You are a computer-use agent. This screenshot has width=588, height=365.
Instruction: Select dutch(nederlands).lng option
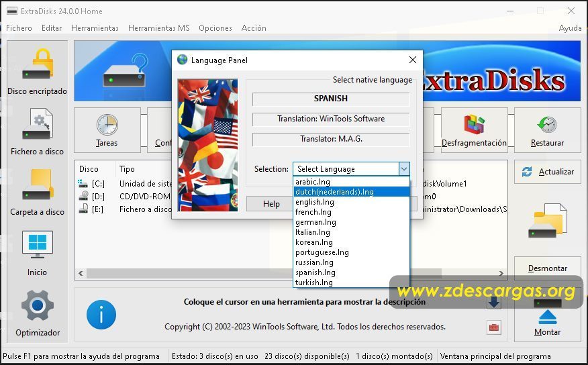coord(351,192)
